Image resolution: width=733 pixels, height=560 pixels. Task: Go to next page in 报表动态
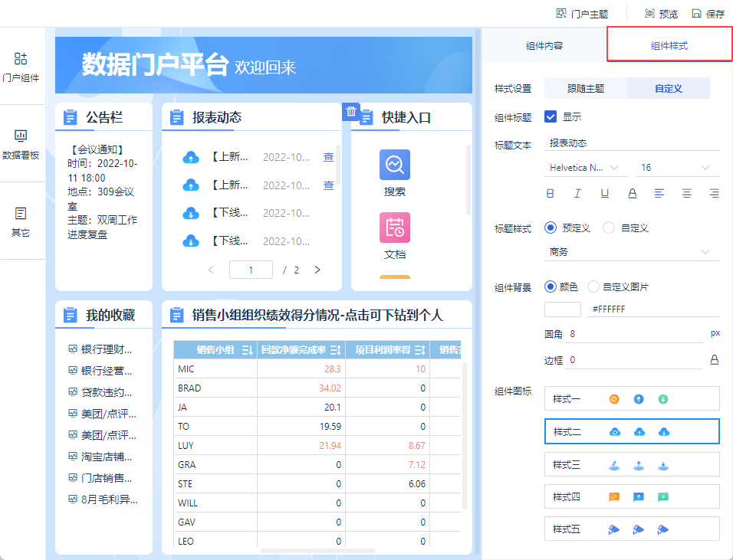(x=317, y=270)
